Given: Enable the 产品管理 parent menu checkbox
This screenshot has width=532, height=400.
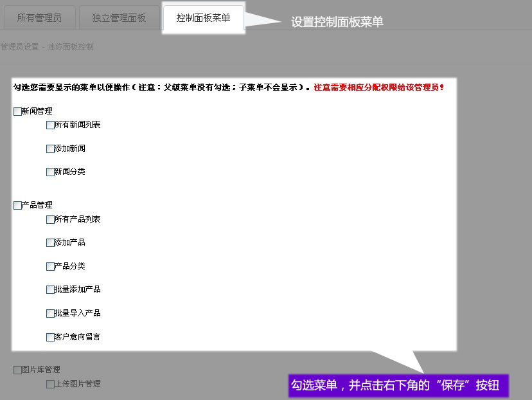Looking at the screenshot, I should [17, 206].
